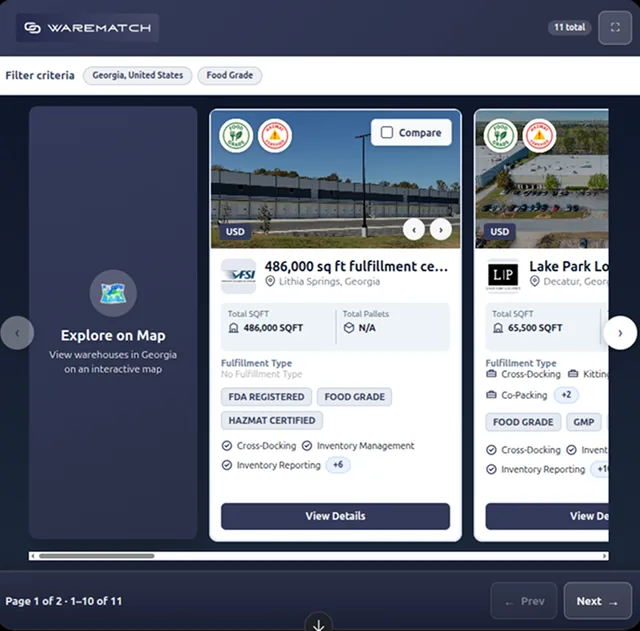Click the Lithia Springs, Georgia location
This screenshot has height=631, width=640.
click(x=329, y=282)
